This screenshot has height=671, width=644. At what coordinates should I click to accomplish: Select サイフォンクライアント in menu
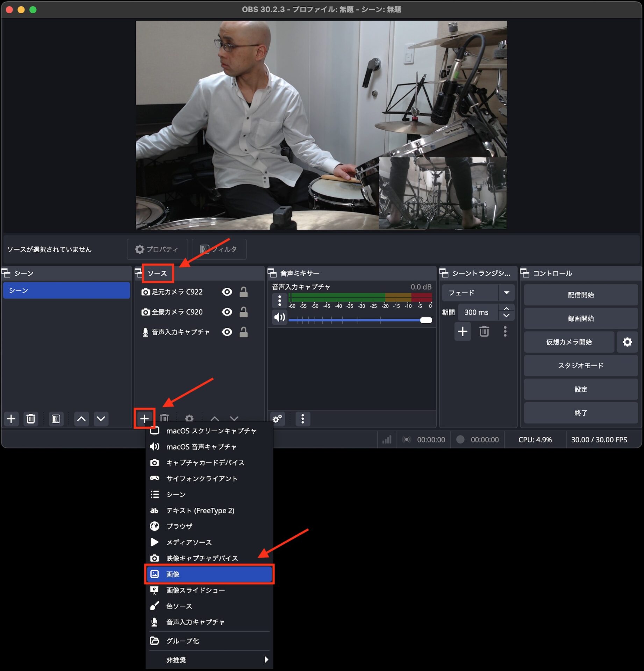click(209, 478)
